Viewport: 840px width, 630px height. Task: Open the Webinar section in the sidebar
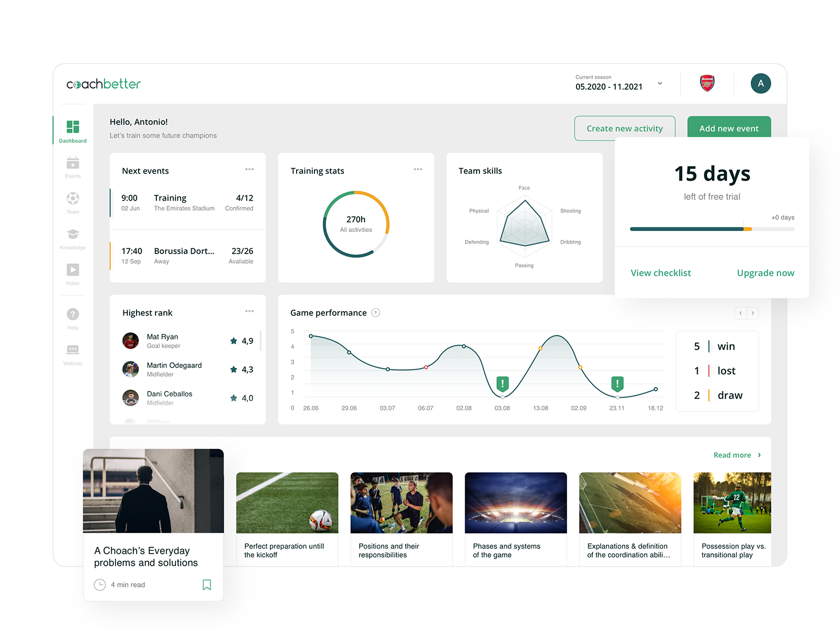click(73, 355)
